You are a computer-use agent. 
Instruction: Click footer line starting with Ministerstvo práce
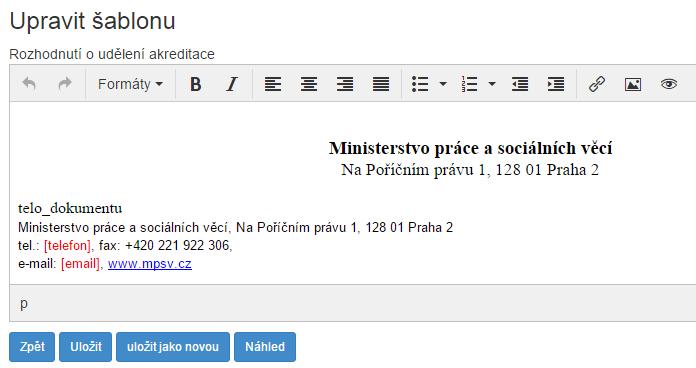coord(235,227)
